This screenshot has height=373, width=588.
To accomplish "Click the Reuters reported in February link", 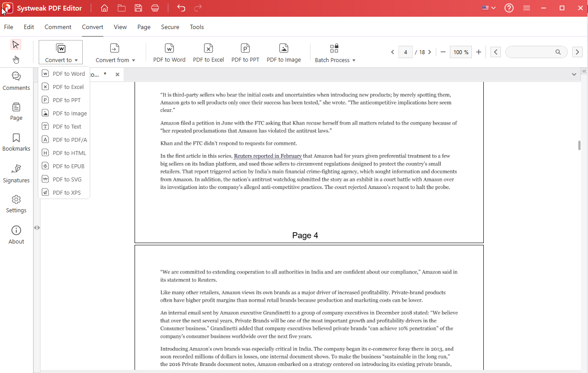I will (268, 156).
